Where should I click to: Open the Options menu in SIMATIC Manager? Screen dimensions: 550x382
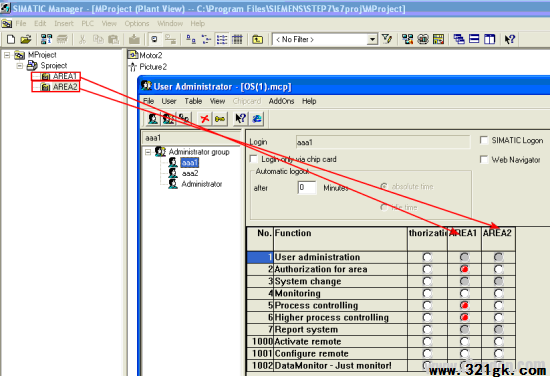pos(137,24)
